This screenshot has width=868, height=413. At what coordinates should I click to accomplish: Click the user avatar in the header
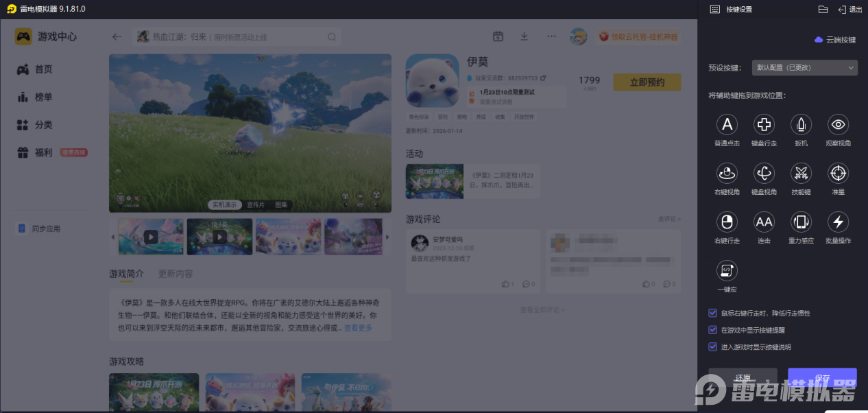click(x=579, y=36)
